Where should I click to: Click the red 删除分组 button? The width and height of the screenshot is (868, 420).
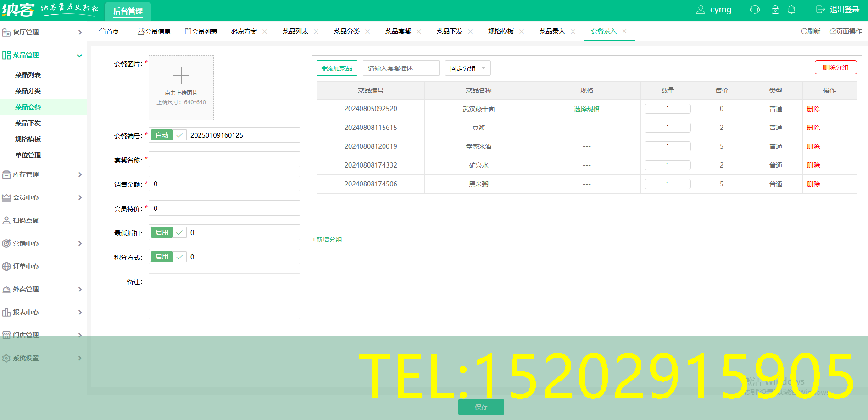(x=835, y=67)
